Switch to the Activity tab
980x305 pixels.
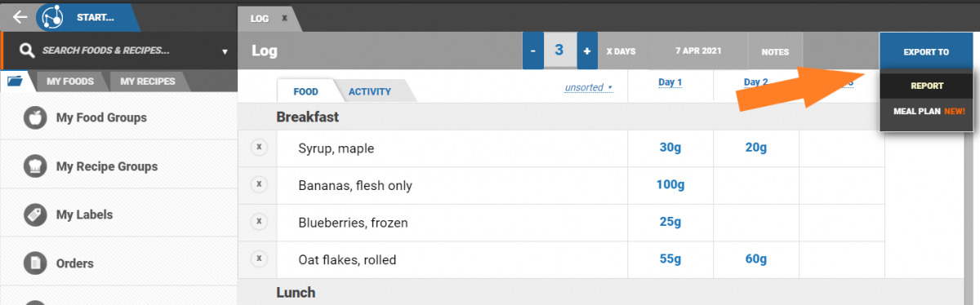point(370,91)
